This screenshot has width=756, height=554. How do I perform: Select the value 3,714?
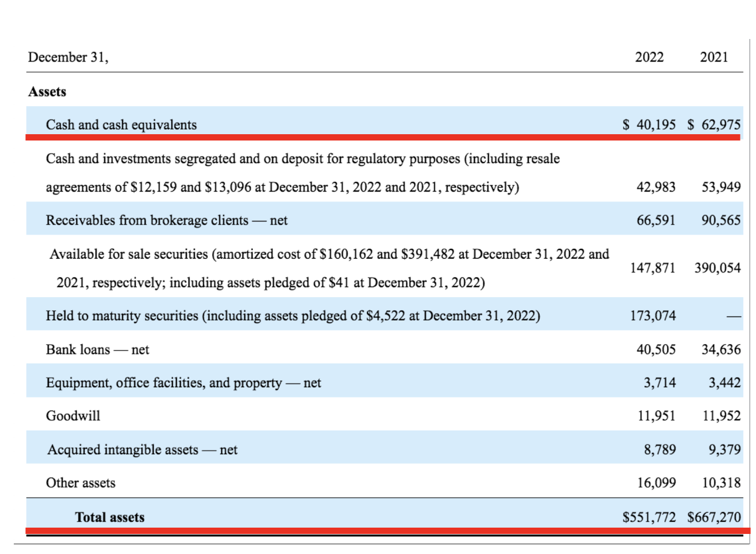(x=660, y=383)
